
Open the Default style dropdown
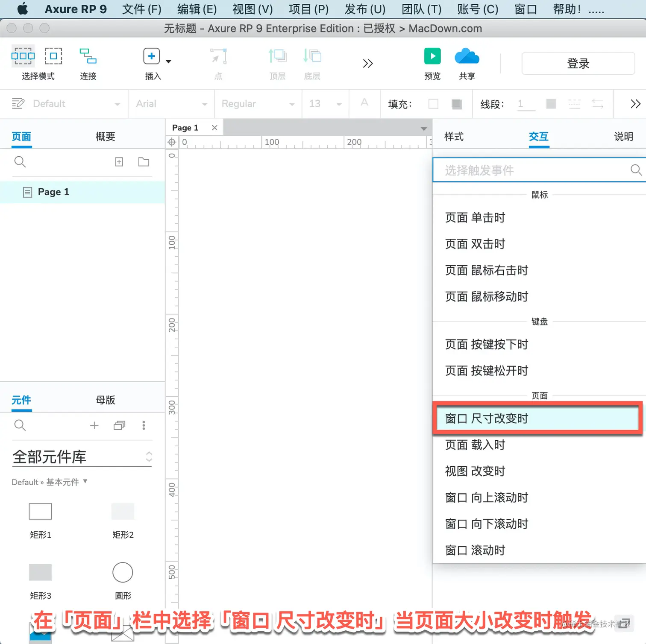(77, 104)
